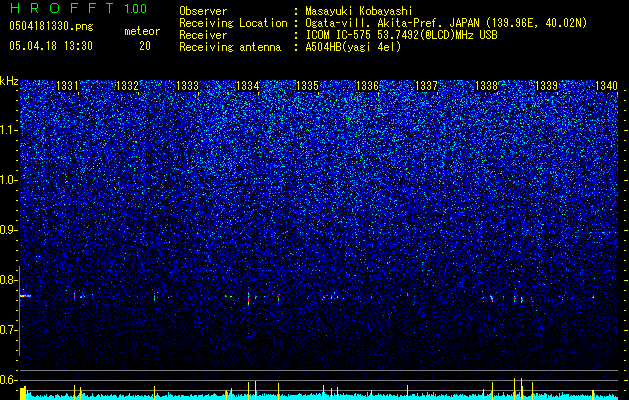Click the 0.8 frequency axis label
This screenshot has height=400, width=629.
coord(9,280)
